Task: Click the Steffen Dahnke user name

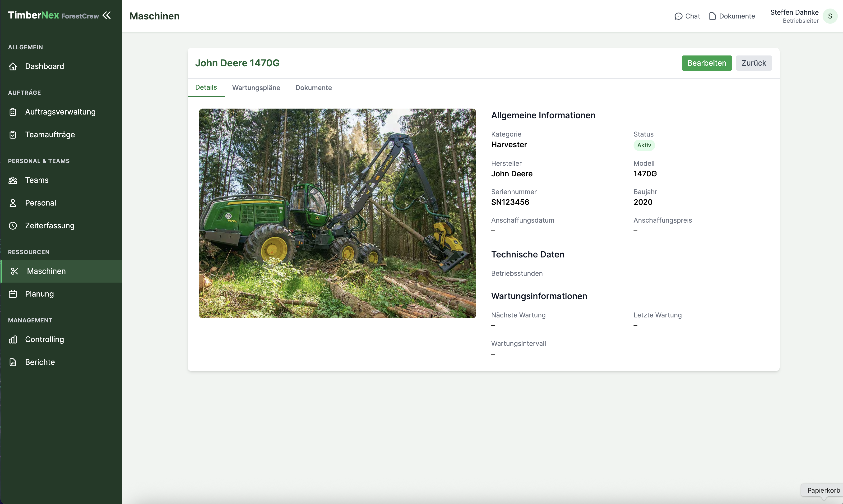Action: [x=794, y=13]
